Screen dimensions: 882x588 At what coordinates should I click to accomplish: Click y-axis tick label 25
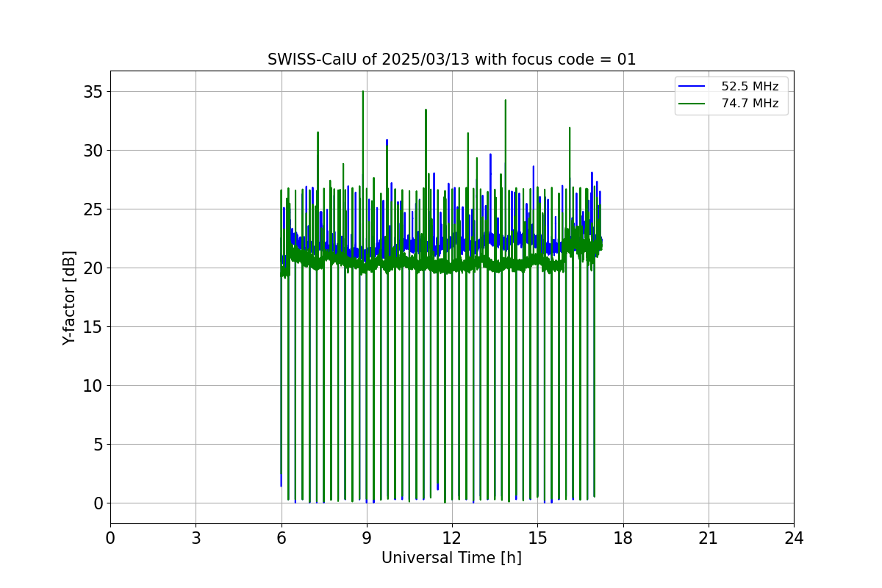click(x=93, y=209)
